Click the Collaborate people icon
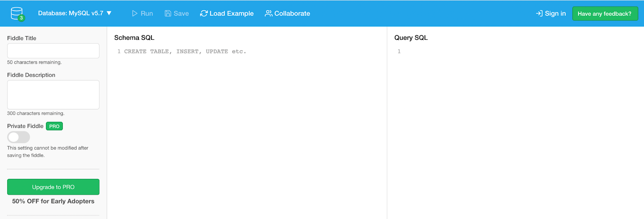This screenshot has width=644, height=219. coord(268,14)
